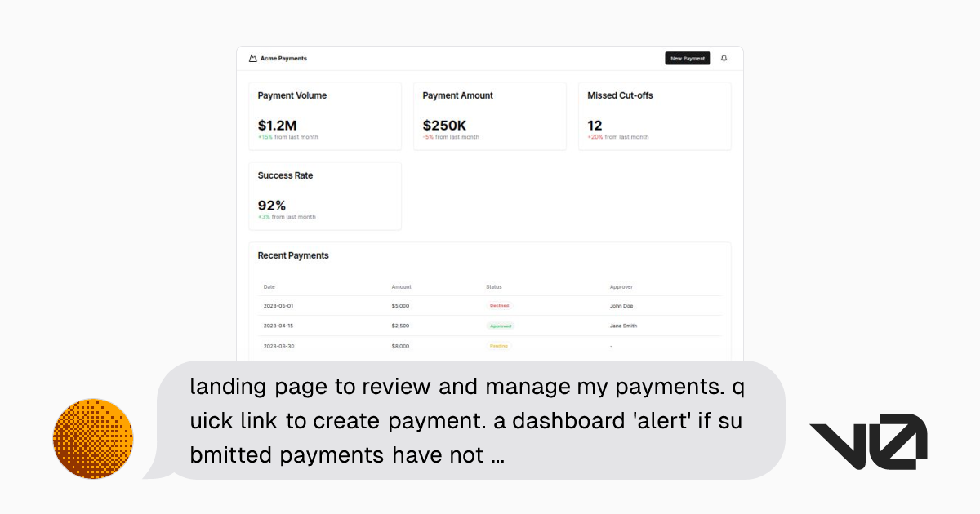Open John Doe's approver link

[x=622, y=305]
